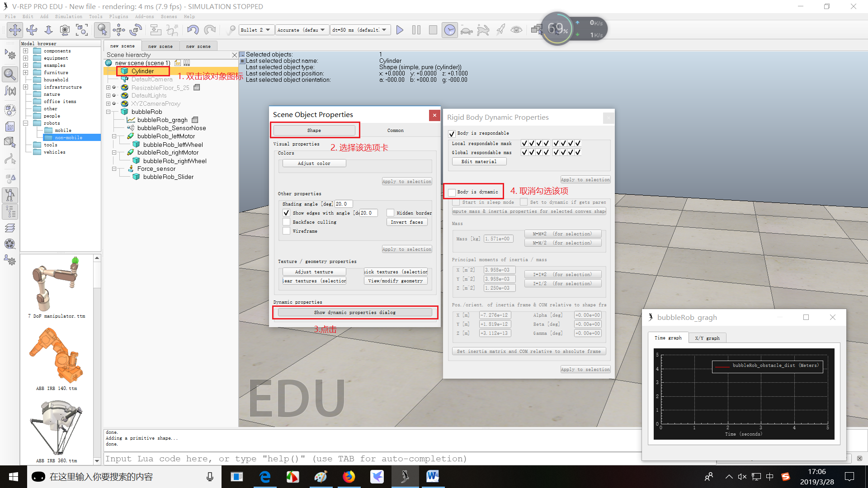Click the object shift toolbar icon

119,30
